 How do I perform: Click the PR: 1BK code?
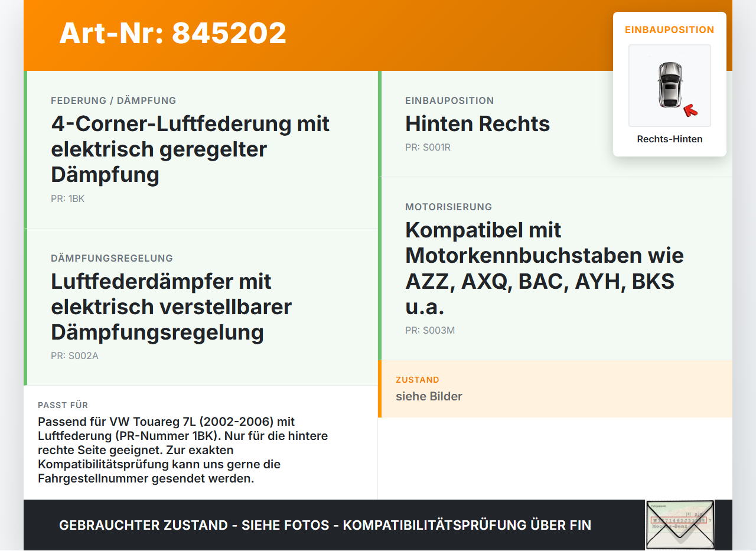[x=68, y=199]
